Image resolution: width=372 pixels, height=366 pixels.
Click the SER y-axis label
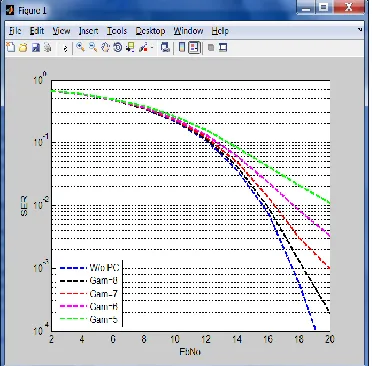click(25, 206)
